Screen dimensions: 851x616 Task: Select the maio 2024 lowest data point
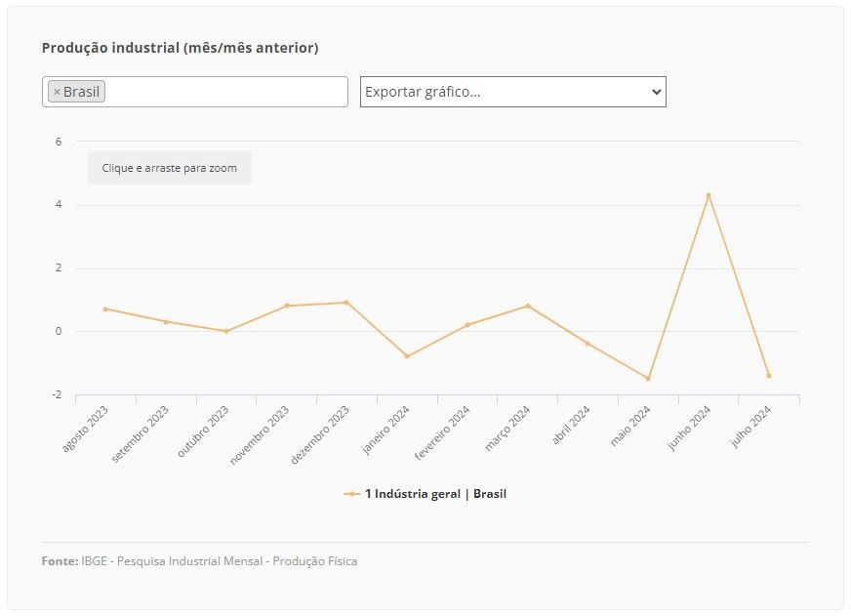click(x=648, y=379)
